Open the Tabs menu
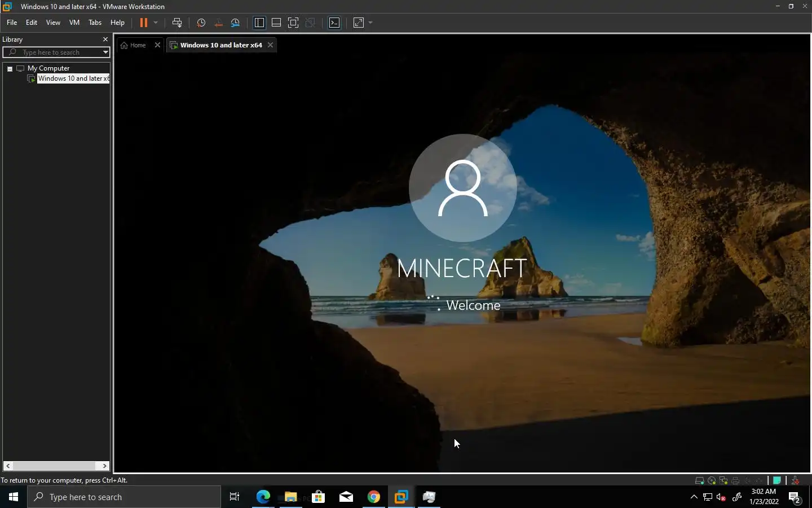The width and height of the screenshot is (812, 508). (x=95, y=23)
